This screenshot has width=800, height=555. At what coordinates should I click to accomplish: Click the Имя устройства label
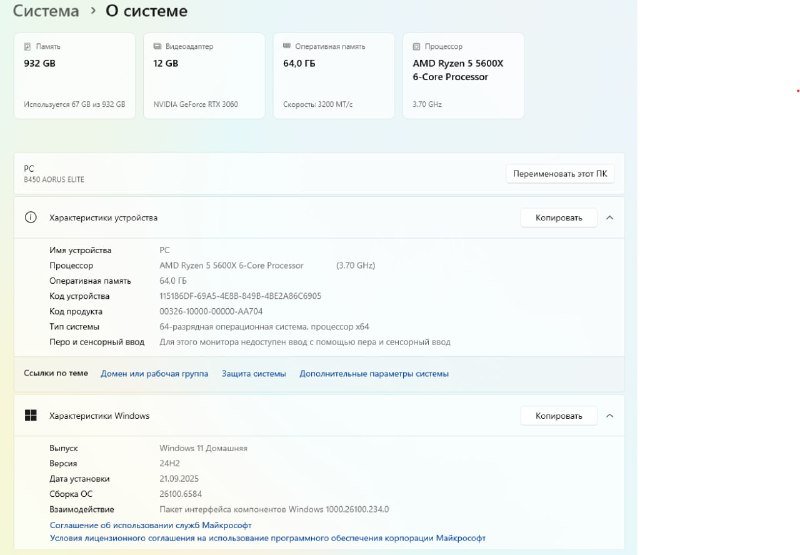pyautogui.click(x=80, y=250)
